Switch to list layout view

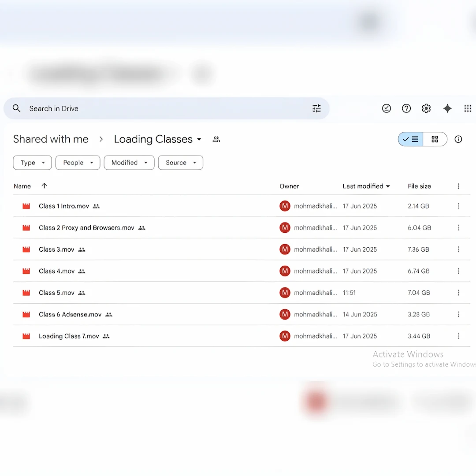point(411,139)
